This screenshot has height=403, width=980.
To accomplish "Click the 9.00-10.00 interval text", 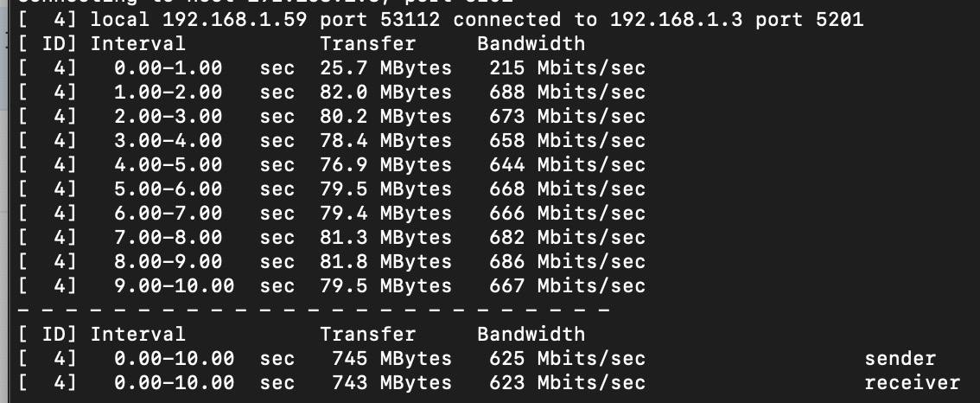I will [174, 285].
